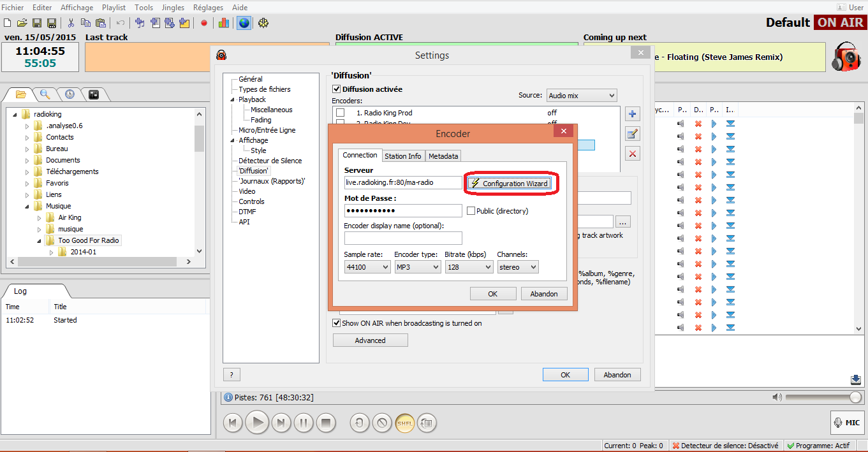The width and height of the screenshot is (868, 452).
Task: Click the plus icon to add encoder
Action: pyautogui.click(x=632, y=114)
